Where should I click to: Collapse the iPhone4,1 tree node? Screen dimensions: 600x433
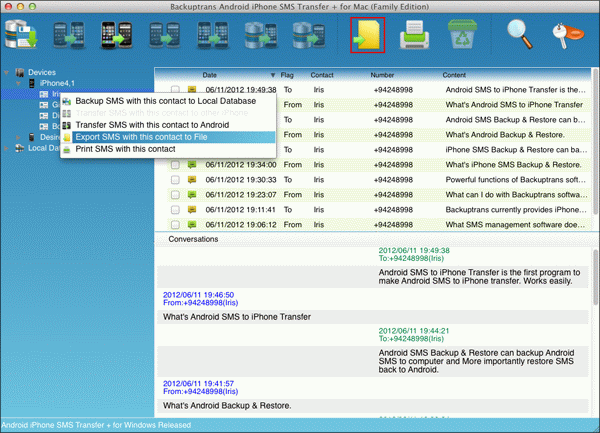tap(18, 83)
